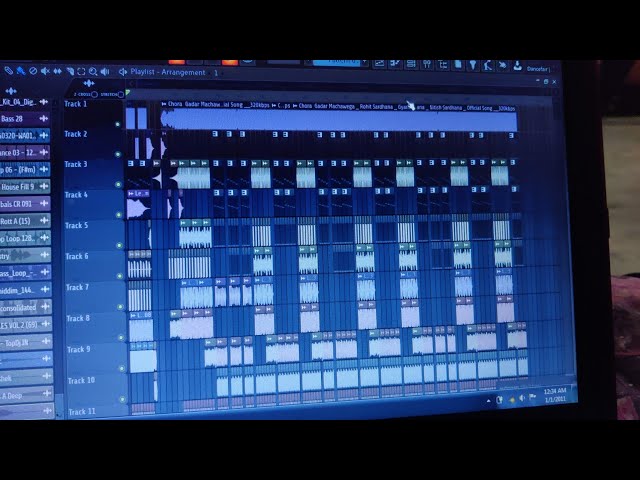Viewport: 640px width, 480px height.
Task: Pick the 'consolidated' clip in picker
Action: click(26, 307)
